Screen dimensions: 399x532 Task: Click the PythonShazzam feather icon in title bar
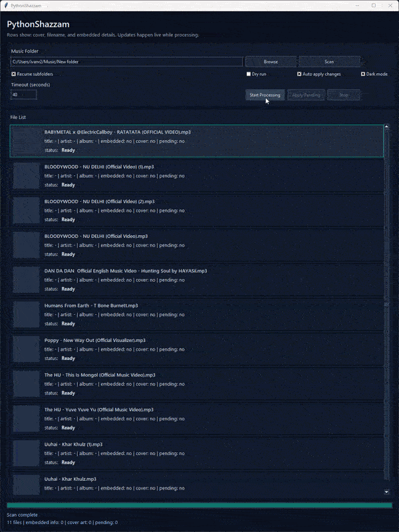6,5
